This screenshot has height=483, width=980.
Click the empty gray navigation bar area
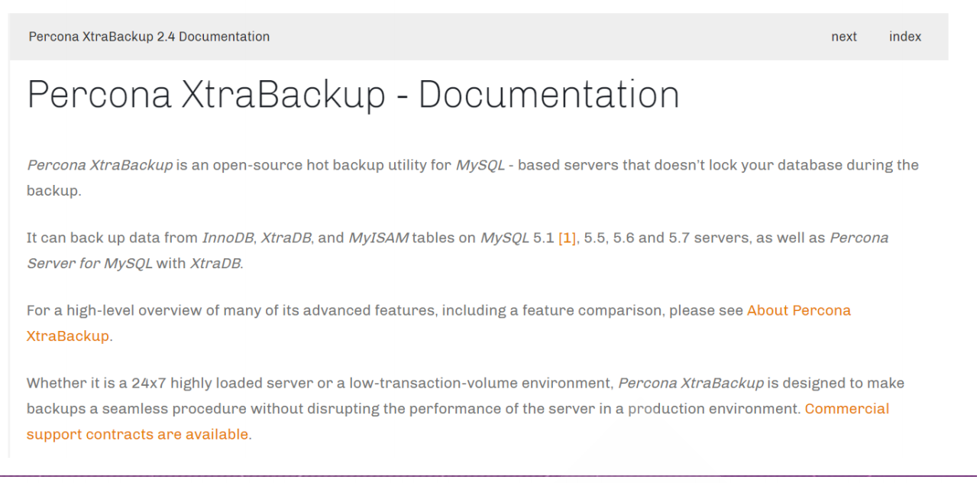click(550, 37)
